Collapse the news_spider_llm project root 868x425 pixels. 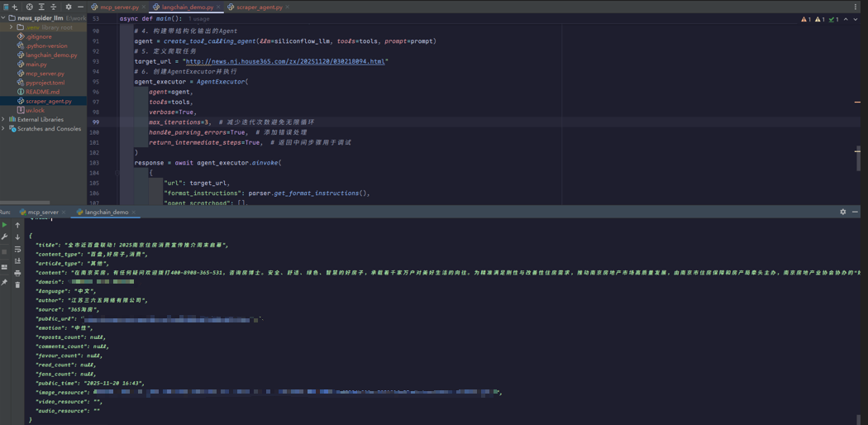click(x=4, y=17)
